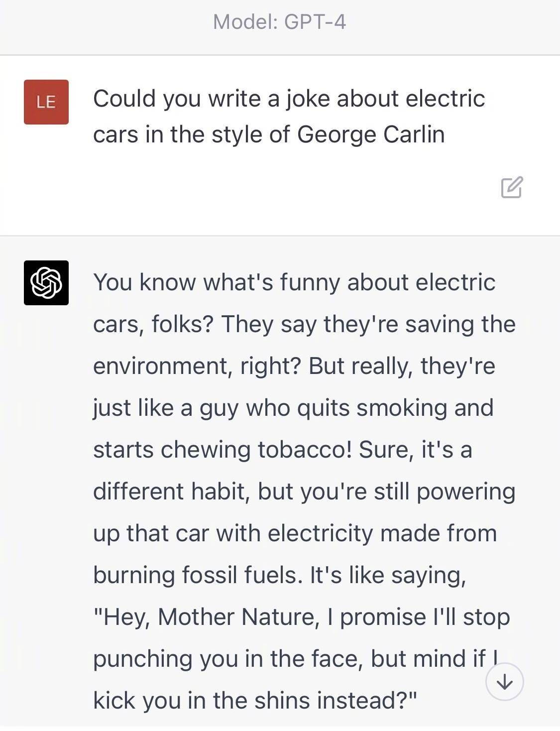
Task: Click the phrase "environment, right?"
Action: point(197,366)
